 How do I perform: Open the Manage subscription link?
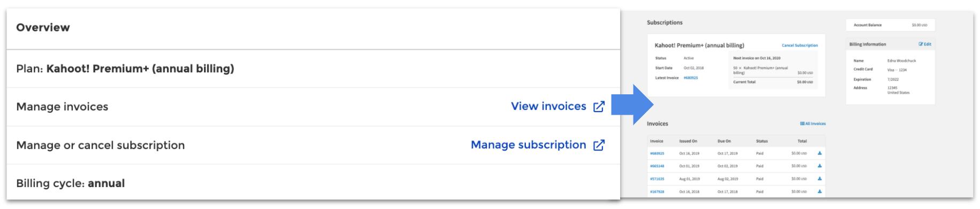coord(529,145)
